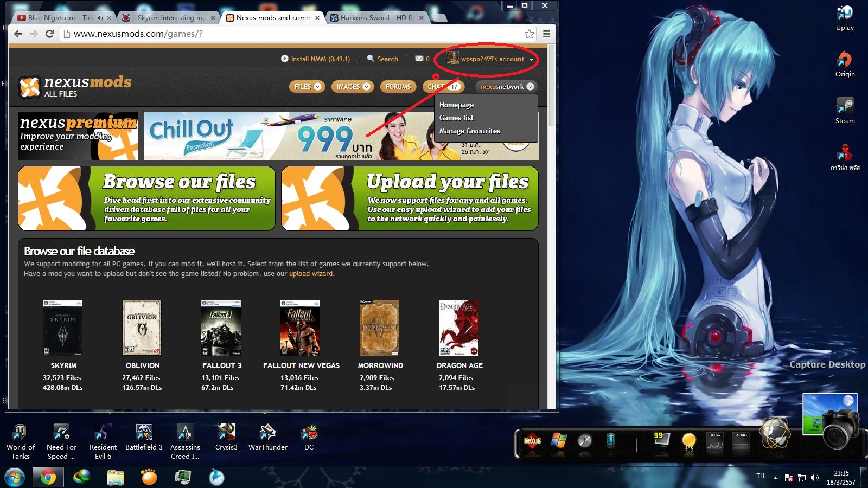
Task: Select the Assassins Creed desktop shortcut
Action: (x=185, y=442)
